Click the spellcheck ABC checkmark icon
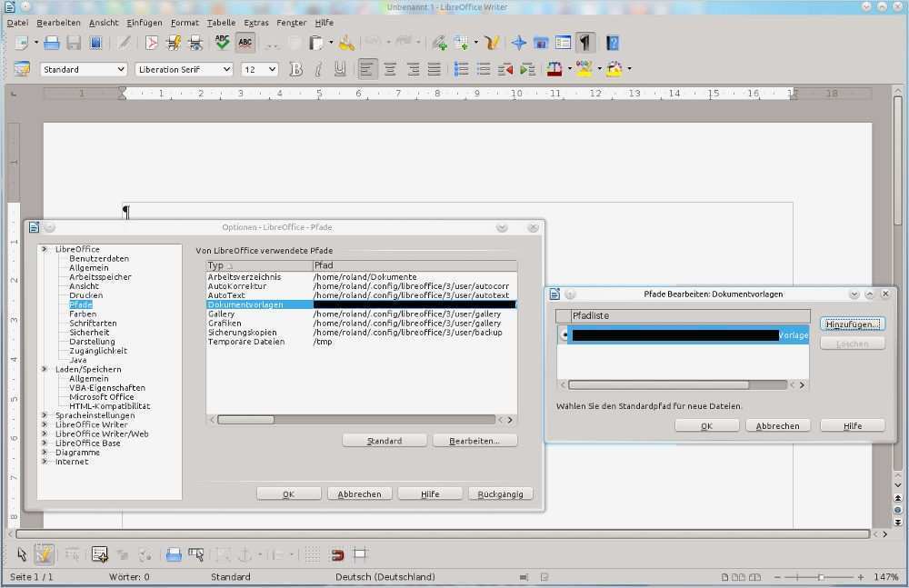 tap(222, 43)
